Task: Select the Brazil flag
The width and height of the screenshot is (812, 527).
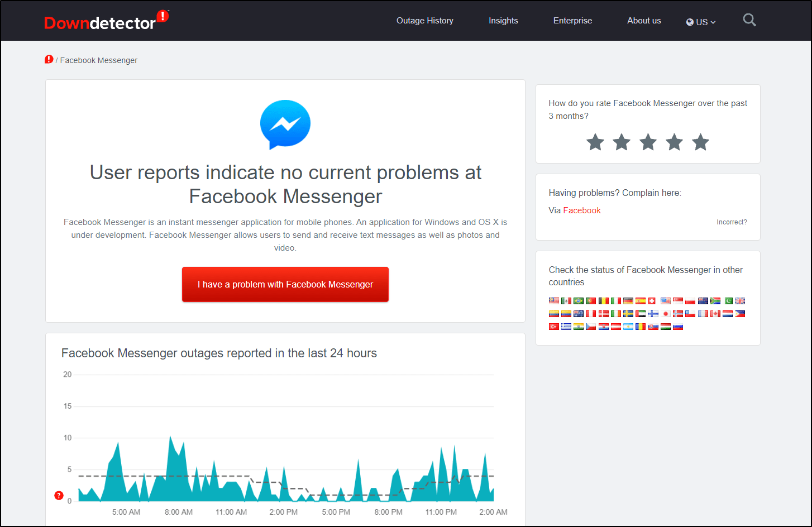Action: [579, 301]
